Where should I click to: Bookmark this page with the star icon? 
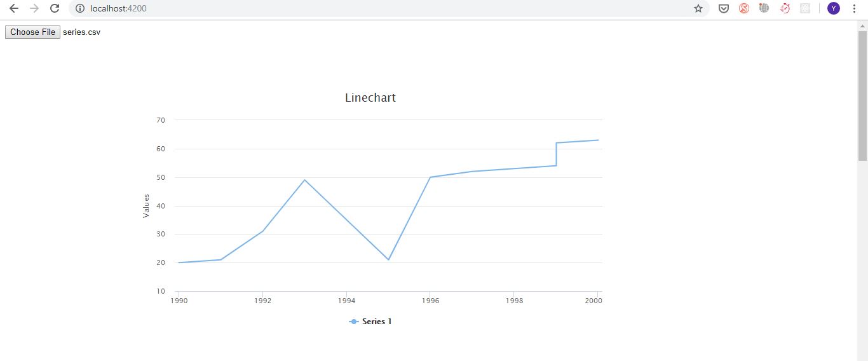pos(698,8)
